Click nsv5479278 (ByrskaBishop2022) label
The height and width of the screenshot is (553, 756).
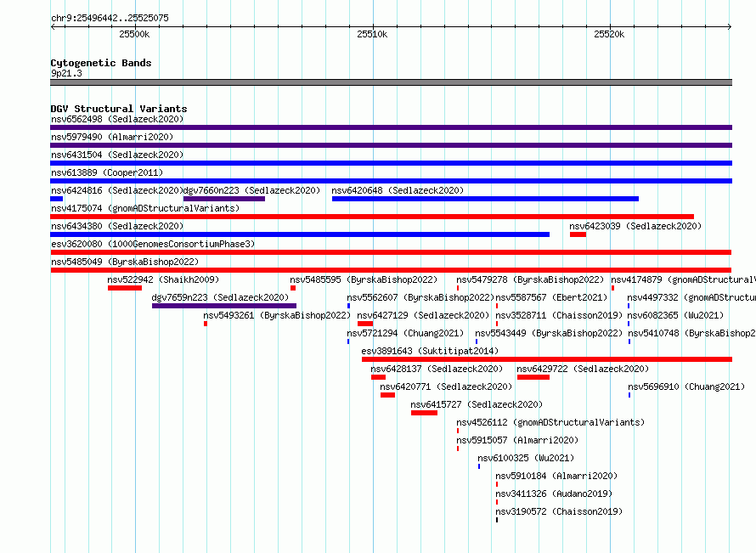click(x=530, y=279)
